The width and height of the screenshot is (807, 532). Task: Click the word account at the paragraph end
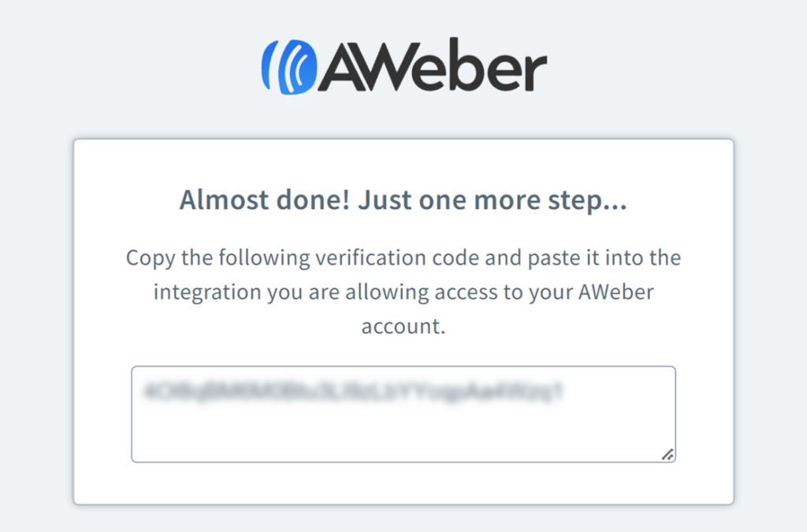click(x=403, y=326)
